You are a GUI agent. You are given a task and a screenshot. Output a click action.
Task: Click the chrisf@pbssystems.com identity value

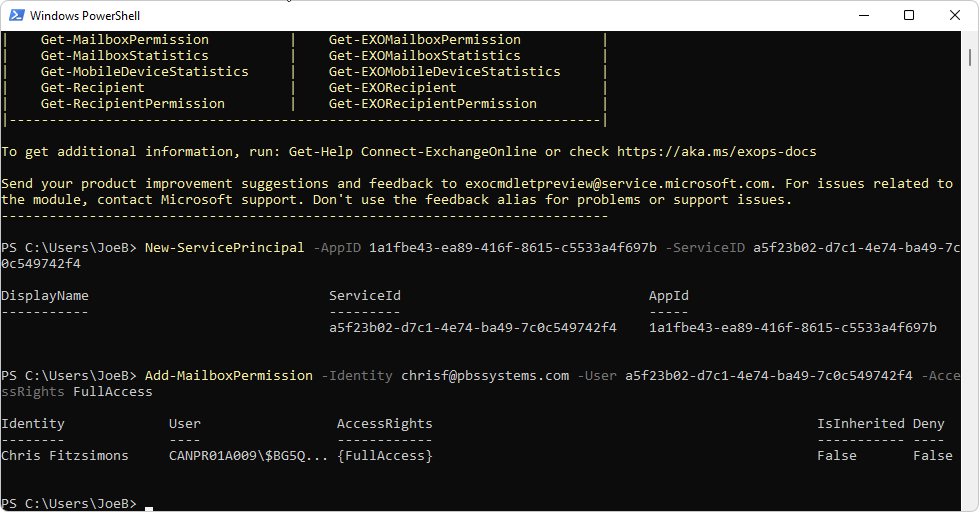(485, 376)
